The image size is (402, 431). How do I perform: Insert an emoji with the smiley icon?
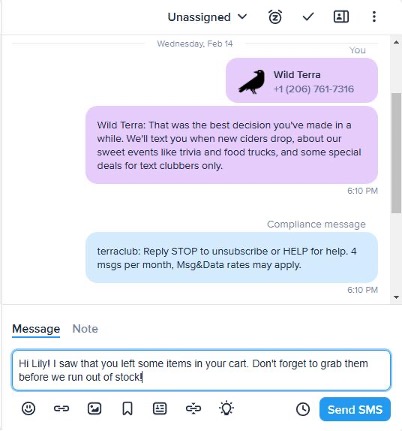point(28,408)
